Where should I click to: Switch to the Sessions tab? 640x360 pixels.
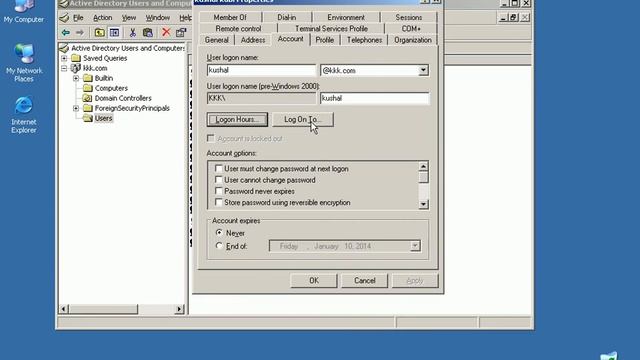coord(409,18)
